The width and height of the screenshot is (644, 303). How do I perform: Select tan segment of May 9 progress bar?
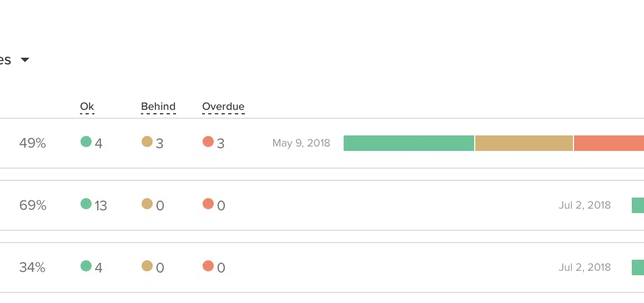click(x=524, y=143)
